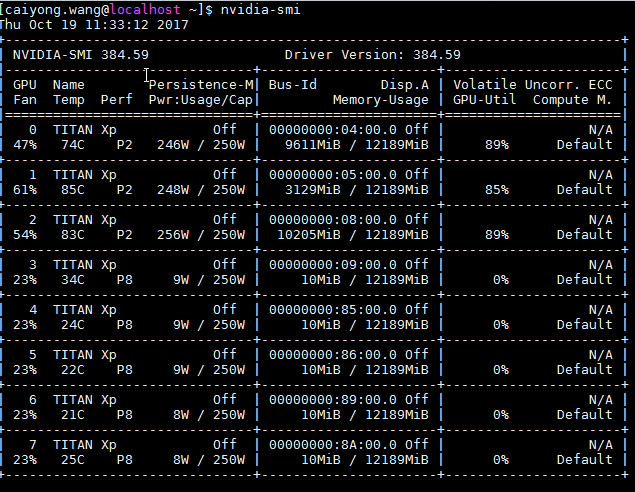This screenshot has width=635, height=492.
Task: Click the 61% fan speed value
Action: click(25, 190)
